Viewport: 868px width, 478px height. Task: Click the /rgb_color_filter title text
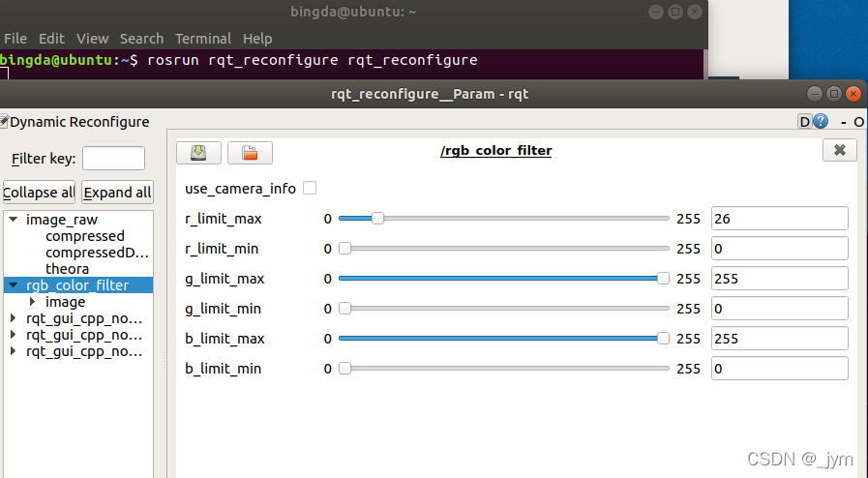tap(496, 151)
